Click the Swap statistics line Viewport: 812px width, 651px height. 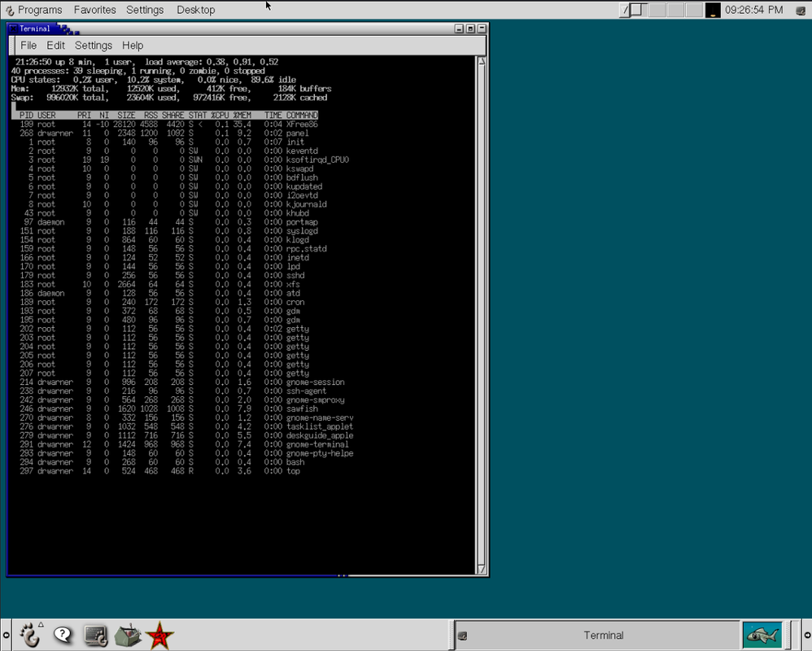[169, 98]
